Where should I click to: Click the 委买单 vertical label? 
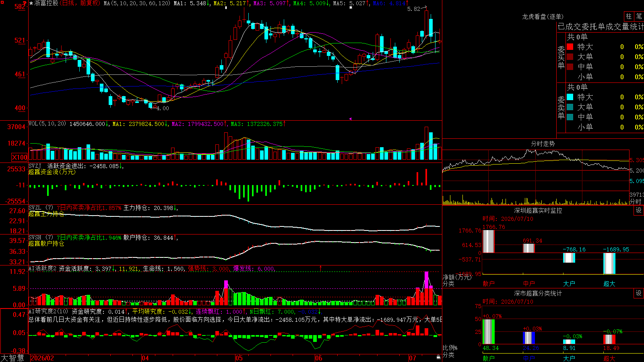coord(561,57)
